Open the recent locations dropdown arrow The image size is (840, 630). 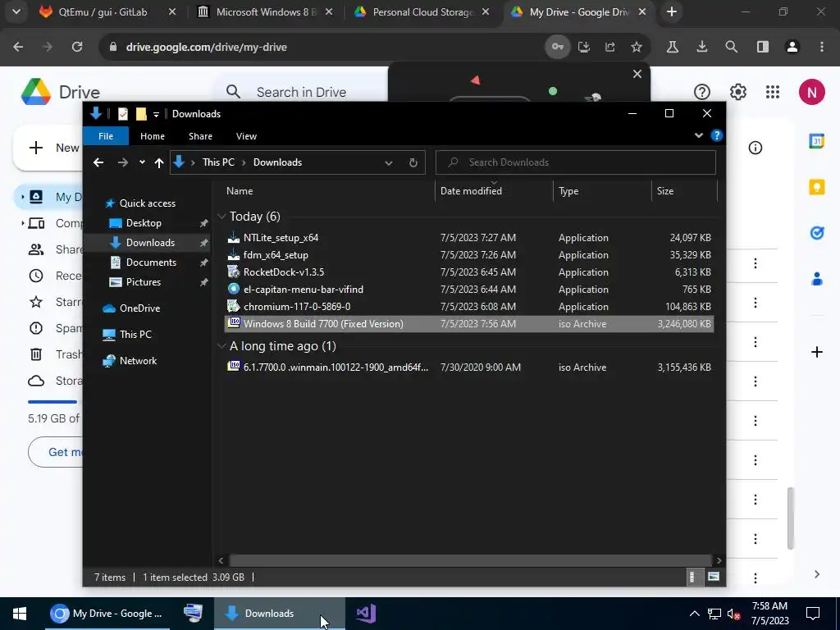click(x=142, y=162)
